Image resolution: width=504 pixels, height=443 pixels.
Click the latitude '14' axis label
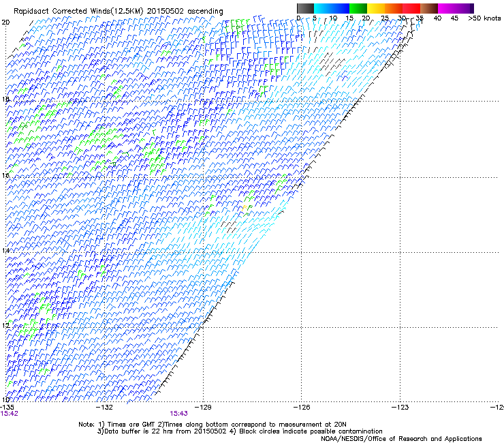point(5,250)
